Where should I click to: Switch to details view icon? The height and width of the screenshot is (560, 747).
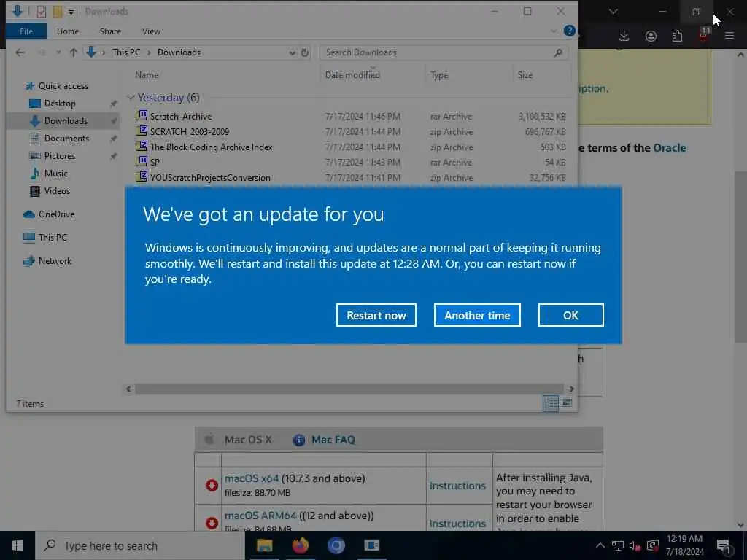click(551, 404)
